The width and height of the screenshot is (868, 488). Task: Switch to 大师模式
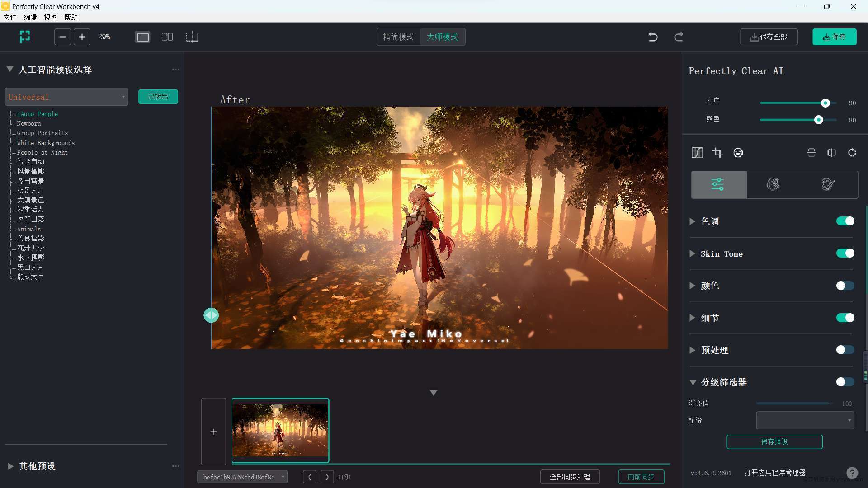click(x=443, y=37)
